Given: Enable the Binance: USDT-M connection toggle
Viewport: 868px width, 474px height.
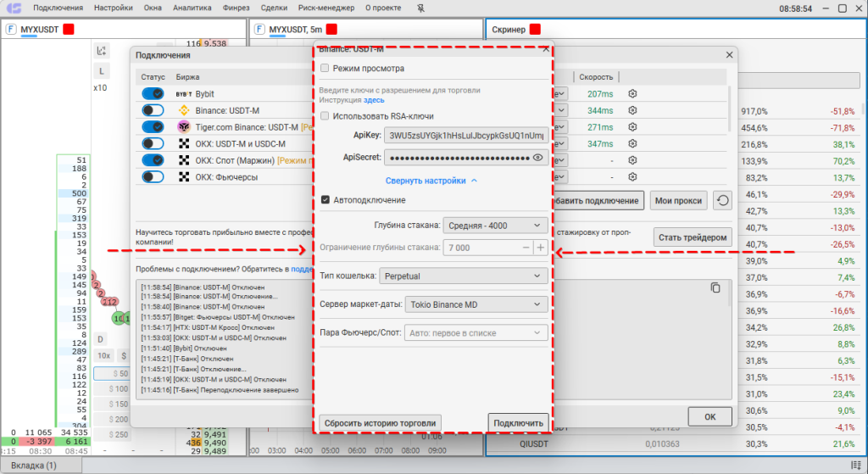Looking at the screenshot, I should point(153,110).
